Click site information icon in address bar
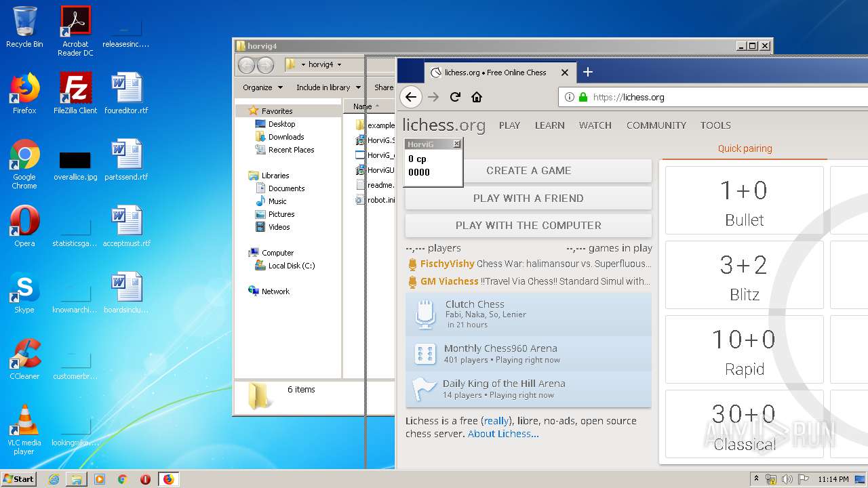Viewport: 868px width, 488px height. tap(570, 97)
